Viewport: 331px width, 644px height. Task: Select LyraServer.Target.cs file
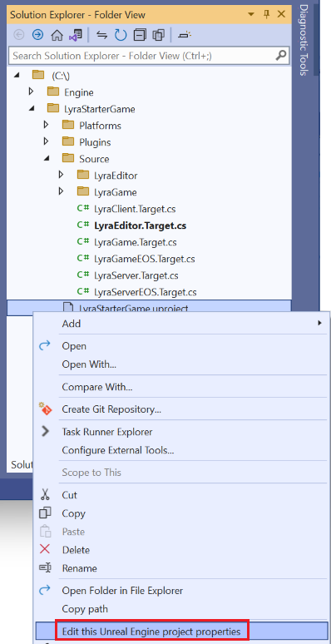click(136, 275)
